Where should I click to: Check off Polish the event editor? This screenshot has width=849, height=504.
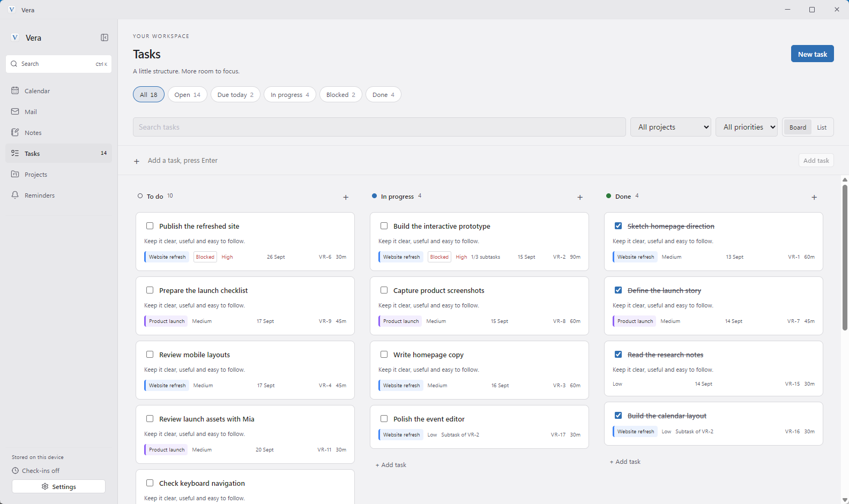(x=384, y=419)
